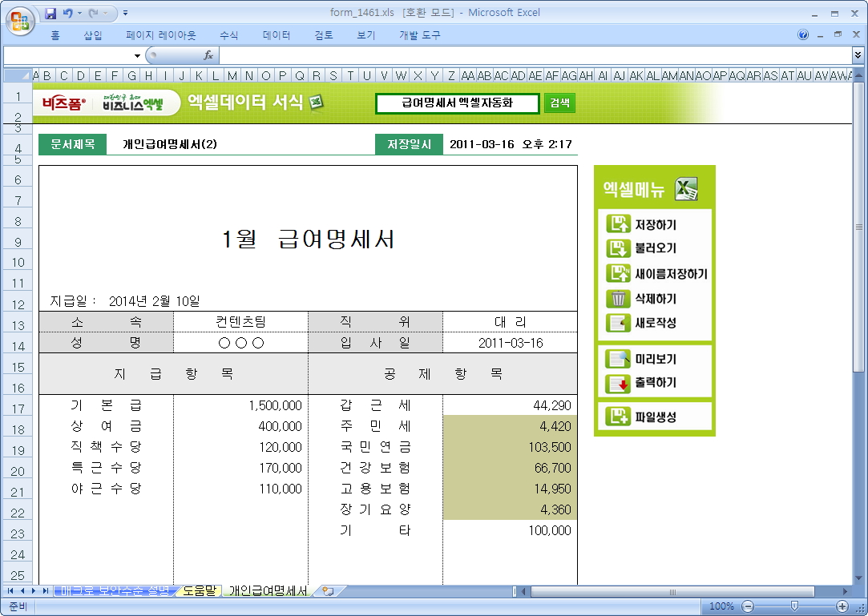The image size is (868, 616).
Task: Select column header M
Action: [x=232, y=75]
